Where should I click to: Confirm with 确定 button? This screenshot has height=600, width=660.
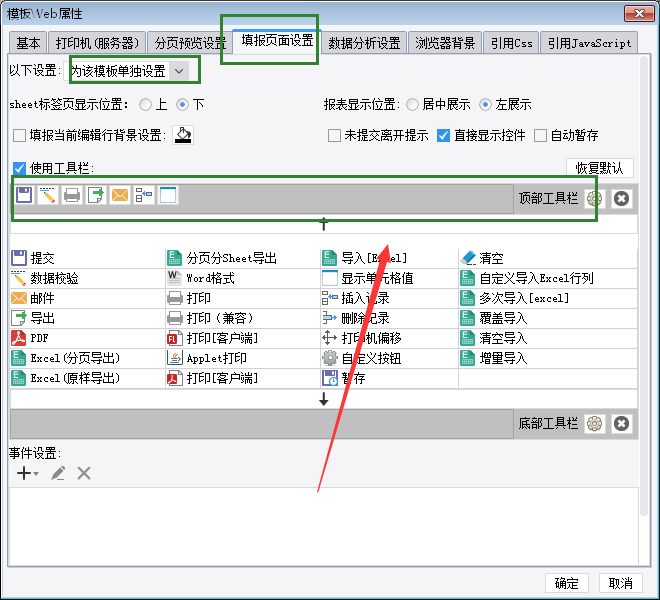click(567, 583)
